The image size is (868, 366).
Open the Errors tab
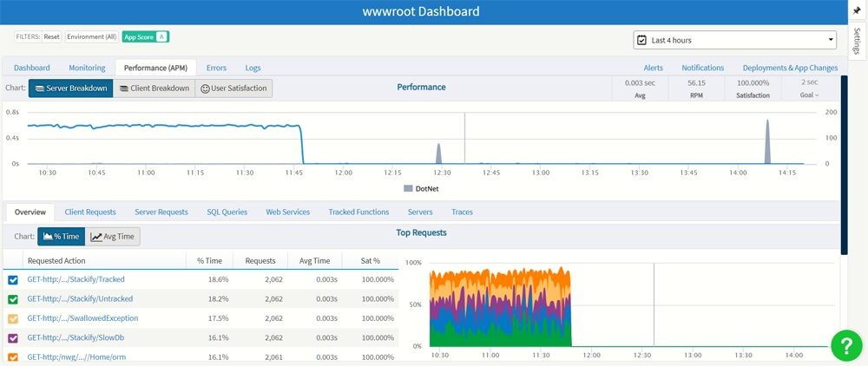coord(216,68)
